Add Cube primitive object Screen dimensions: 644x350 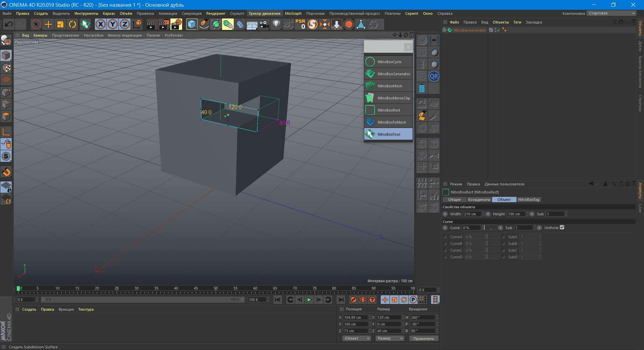coord(192,24)
